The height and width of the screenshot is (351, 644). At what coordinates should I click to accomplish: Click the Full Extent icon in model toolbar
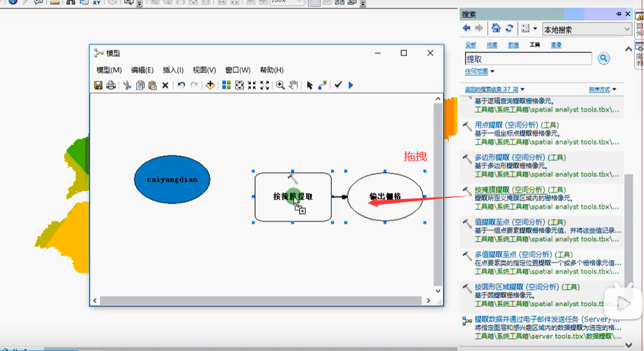click(x=239, y=85)
